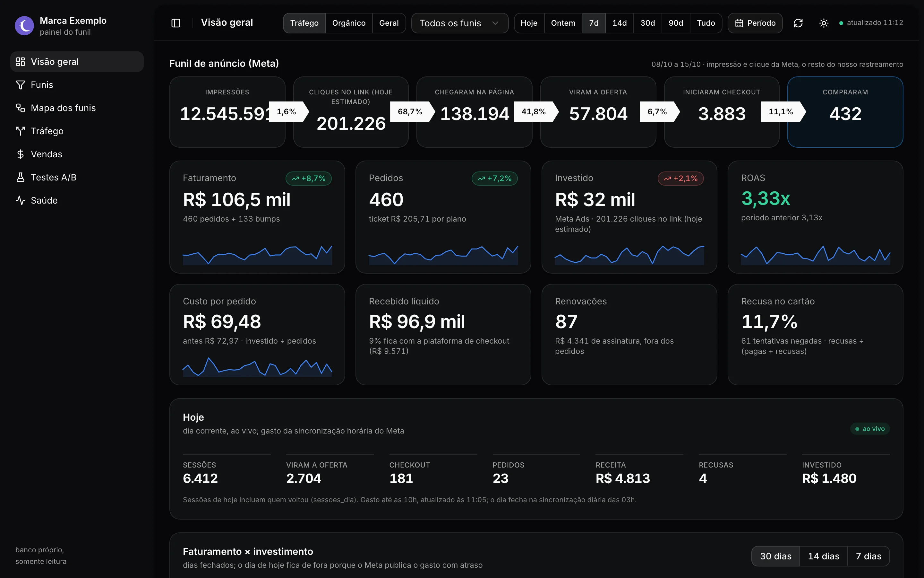
Task: Click the refresh data icon
Action: [x=798, y=23]
